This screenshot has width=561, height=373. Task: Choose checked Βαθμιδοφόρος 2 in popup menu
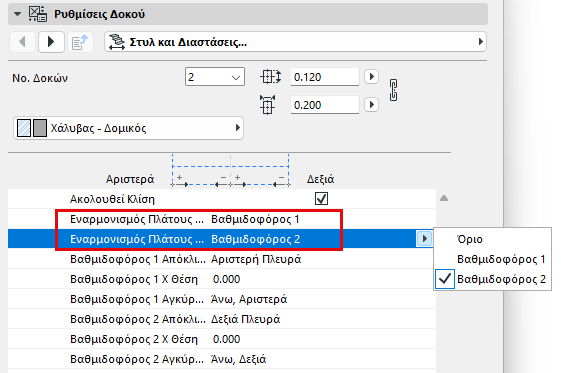[x=493, y=279]
